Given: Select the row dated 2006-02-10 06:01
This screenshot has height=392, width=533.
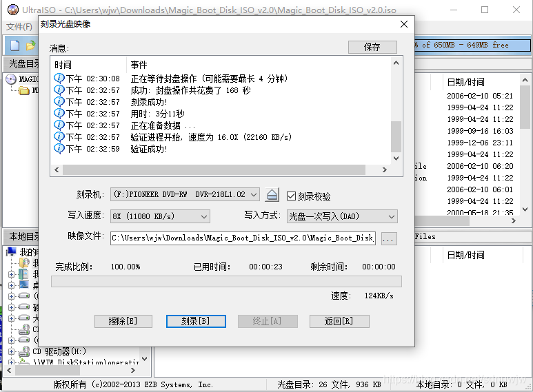Looking at the screenshot, I should (x=480, y=189).
